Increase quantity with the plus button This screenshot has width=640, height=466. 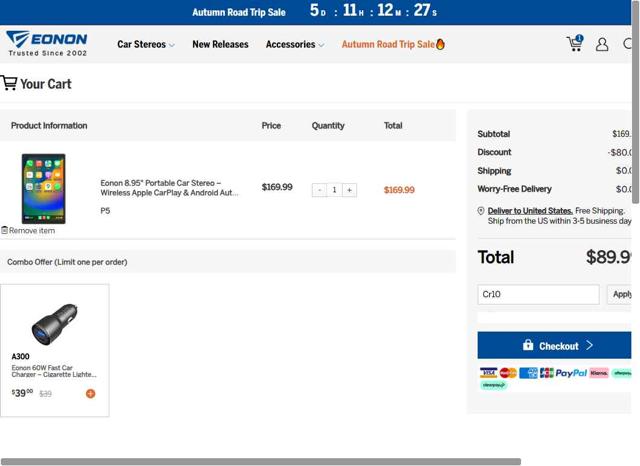click(x=349, y=190)
